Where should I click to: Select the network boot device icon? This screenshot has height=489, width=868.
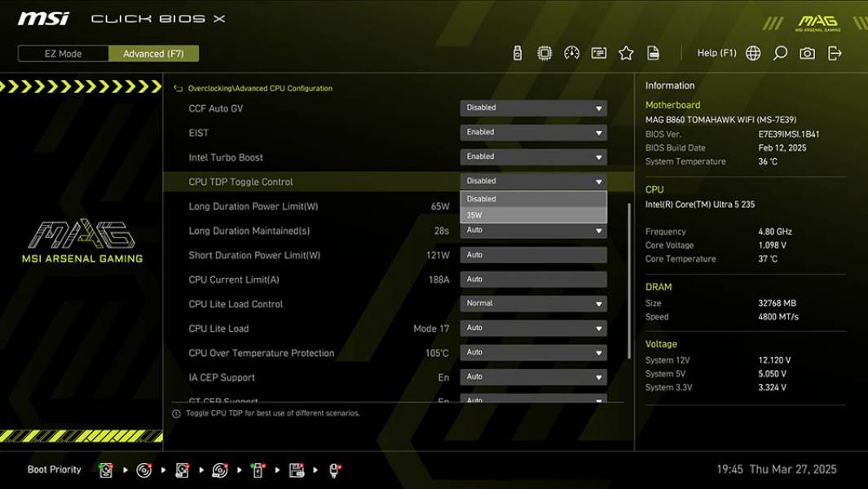(x=334, y=470)
